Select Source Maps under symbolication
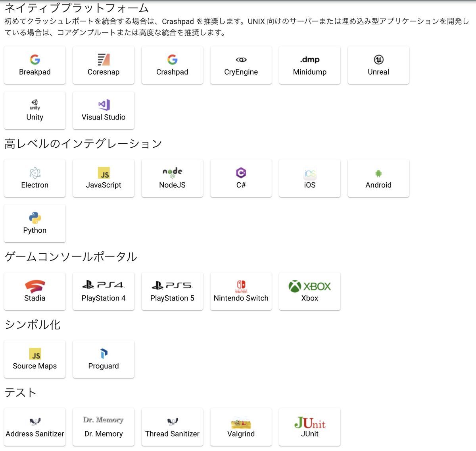The width and height of the screenshot is (476, 451). point(35,359)
